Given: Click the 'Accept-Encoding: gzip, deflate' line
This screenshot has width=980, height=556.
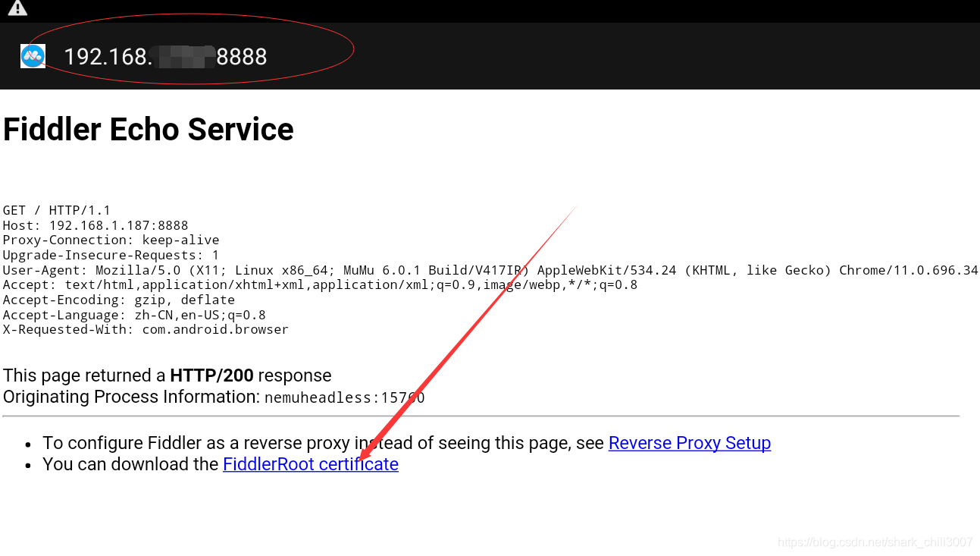Looking at the screenshot, I should pyautogui.click(x=119, y=300).
